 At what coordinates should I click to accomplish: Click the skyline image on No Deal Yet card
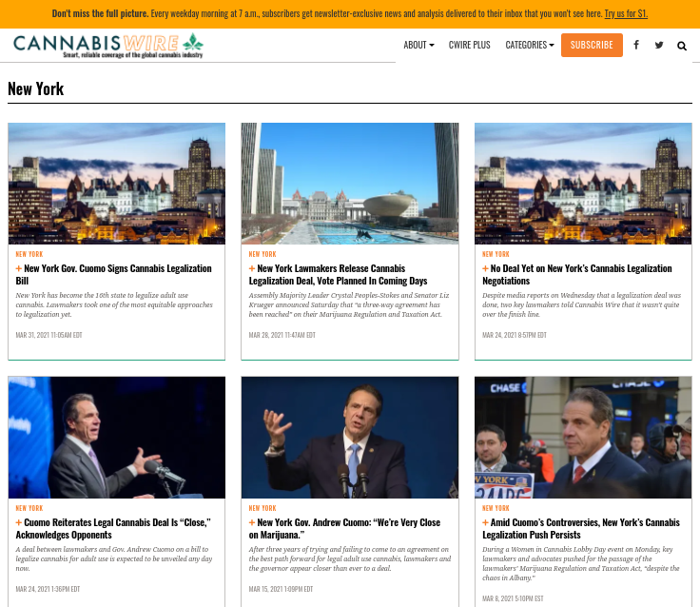point(583,184)
